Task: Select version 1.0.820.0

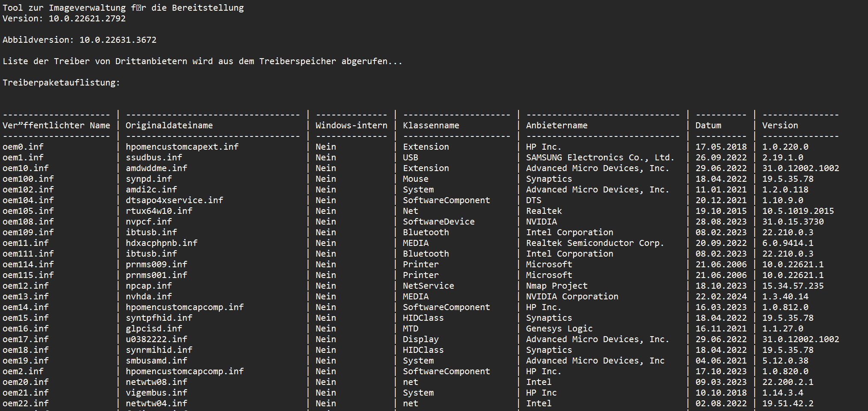Action: click(x=785, y=371)
